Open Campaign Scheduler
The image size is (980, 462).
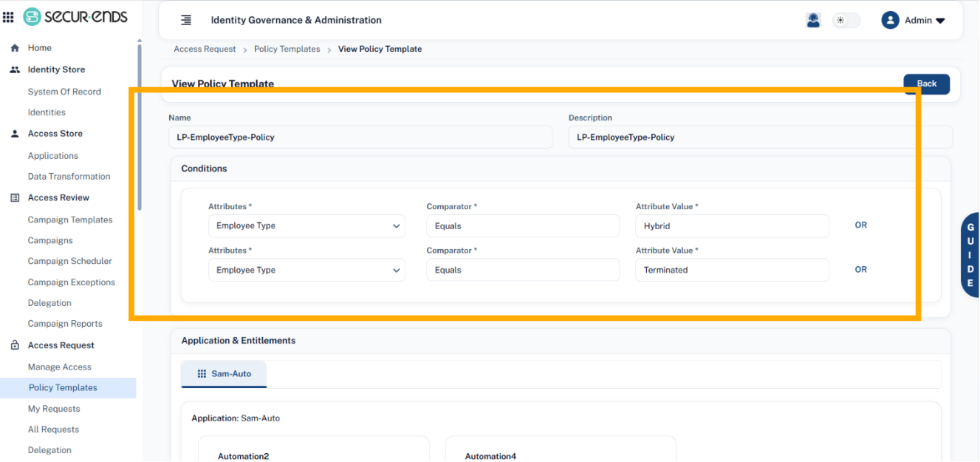click(70, 261)
